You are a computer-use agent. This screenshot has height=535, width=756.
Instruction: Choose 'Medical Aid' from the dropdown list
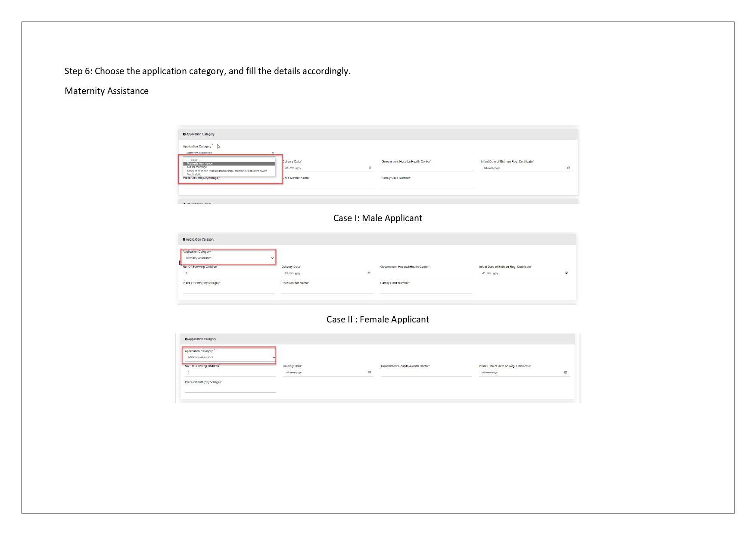pos(229,175)
